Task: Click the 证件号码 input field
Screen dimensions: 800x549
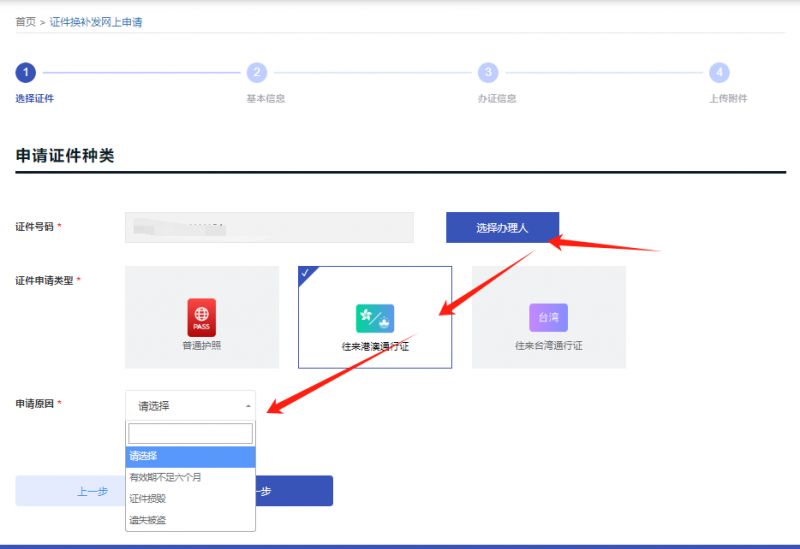Action: click(x=268, y=227)
